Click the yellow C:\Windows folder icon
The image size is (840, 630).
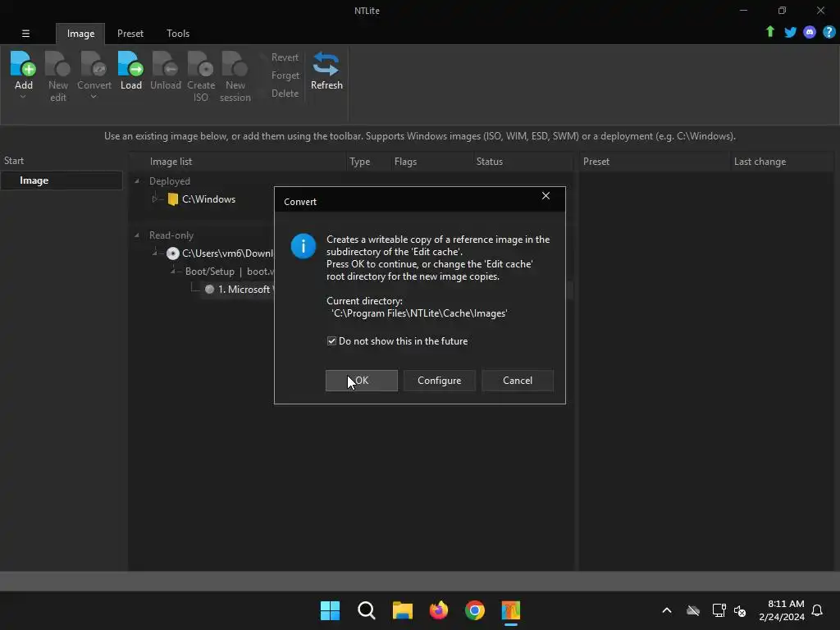172,199
